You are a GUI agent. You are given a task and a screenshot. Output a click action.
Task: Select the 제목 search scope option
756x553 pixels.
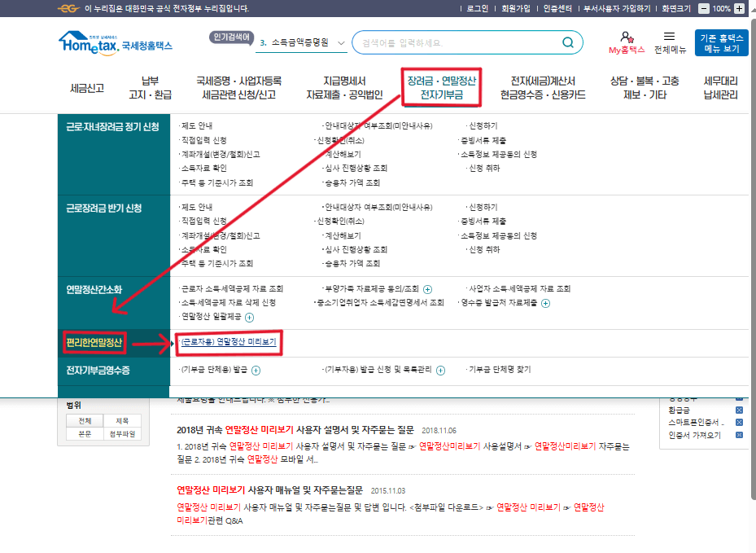[x=122, y=421]
